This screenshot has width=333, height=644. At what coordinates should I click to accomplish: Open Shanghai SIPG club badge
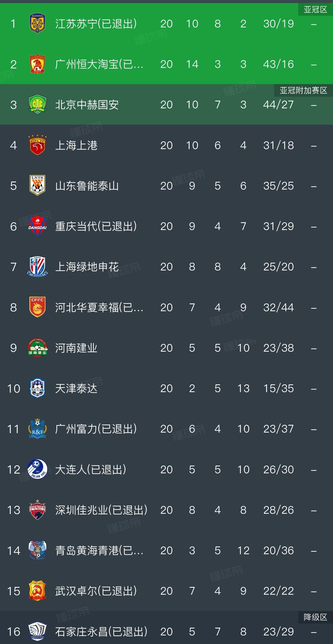click(37, 145)
